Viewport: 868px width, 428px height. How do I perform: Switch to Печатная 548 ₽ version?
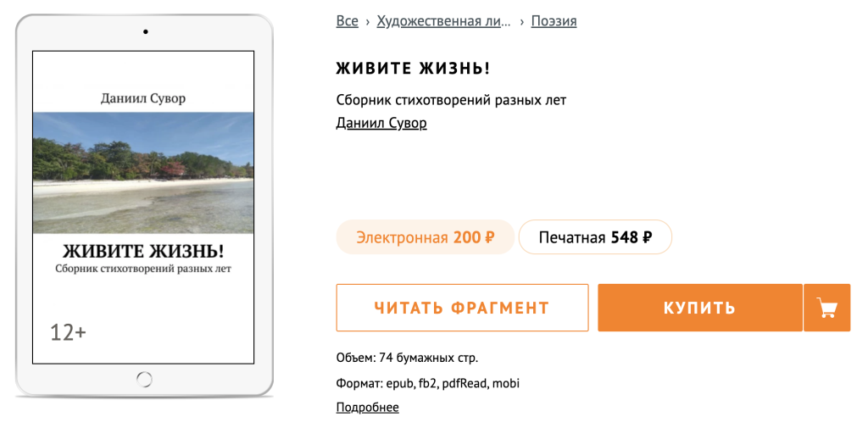coord(595,237)
